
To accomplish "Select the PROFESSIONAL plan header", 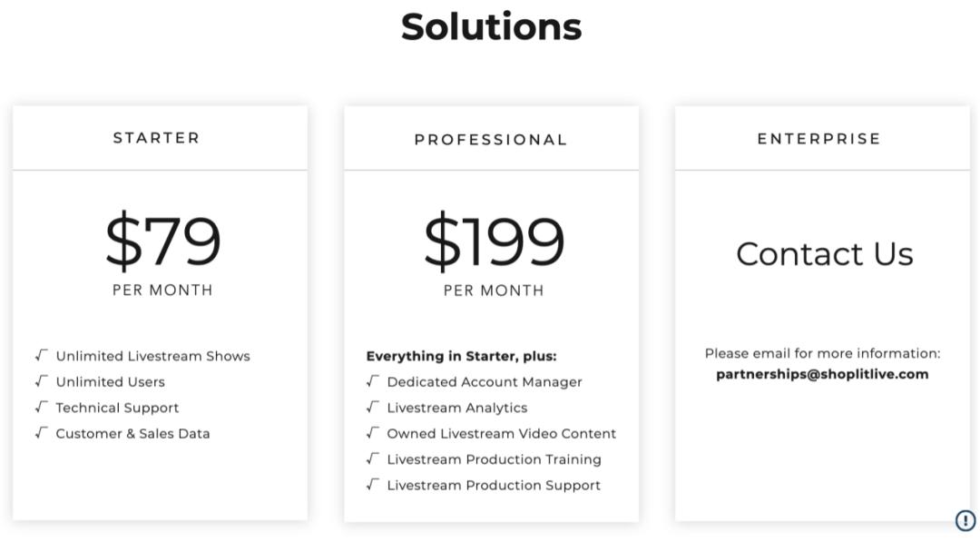I will [x=491, y=140].
